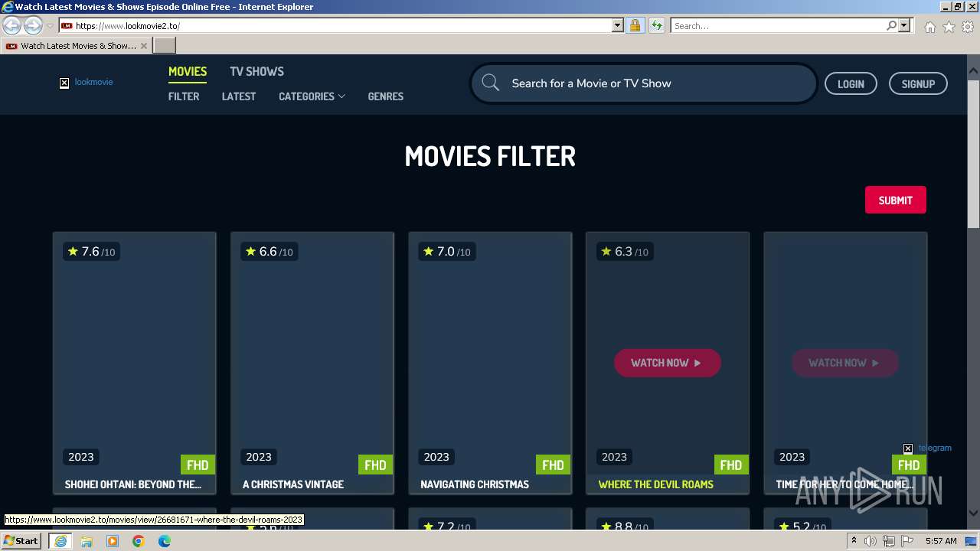This screenshot has width=980, height=551.
Task: Click the FHD badge on A Christmas Vintage
Action: (375, 465)
